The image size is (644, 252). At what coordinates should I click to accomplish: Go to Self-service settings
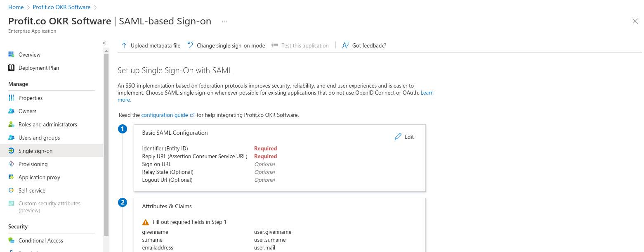coord(52,190)
